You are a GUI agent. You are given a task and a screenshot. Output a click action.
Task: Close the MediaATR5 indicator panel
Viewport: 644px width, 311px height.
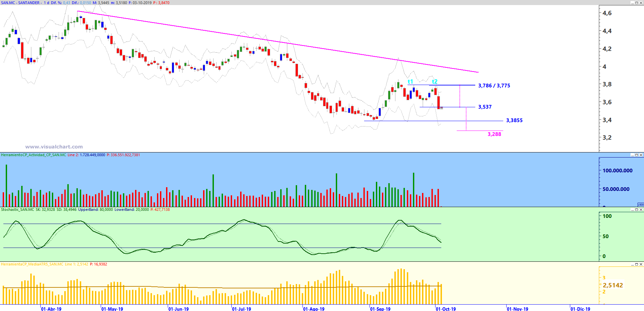tap(641, 264)
